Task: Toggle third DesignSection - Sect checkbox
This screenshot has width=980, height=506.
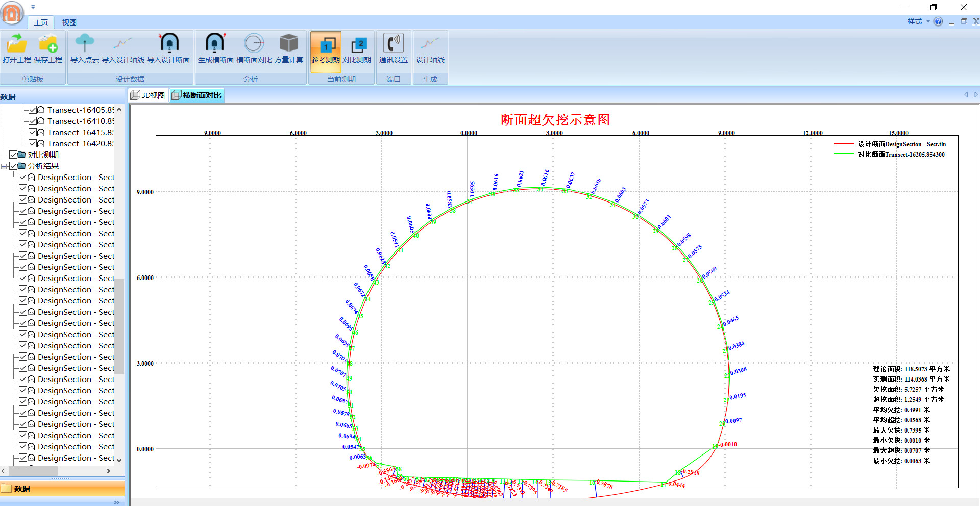Action: coord(23,199)
